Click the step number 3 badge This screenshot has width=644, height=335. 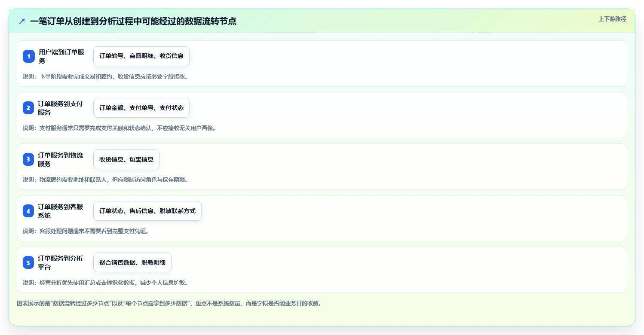pos(28,159)
